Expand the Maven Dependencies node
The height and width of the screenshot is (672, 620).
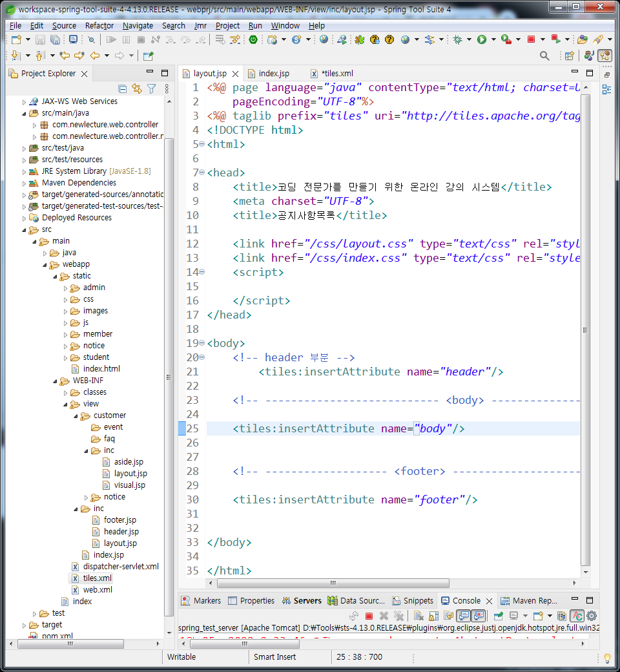click(x=24, y=184)
